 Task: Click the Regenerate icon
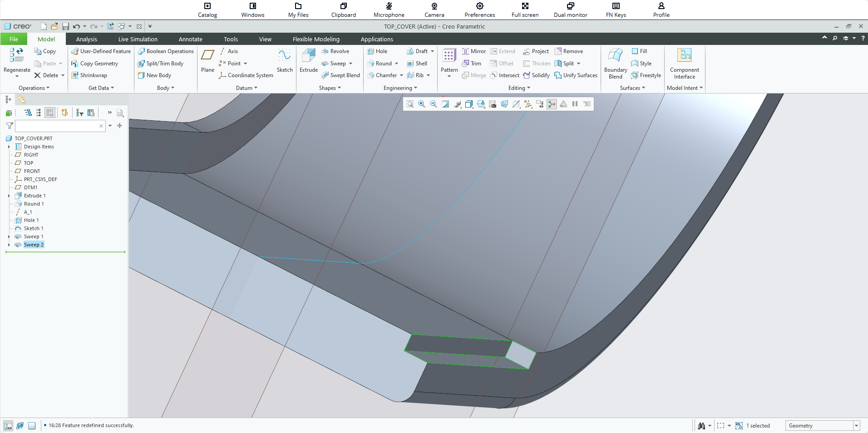coord(17,55)
